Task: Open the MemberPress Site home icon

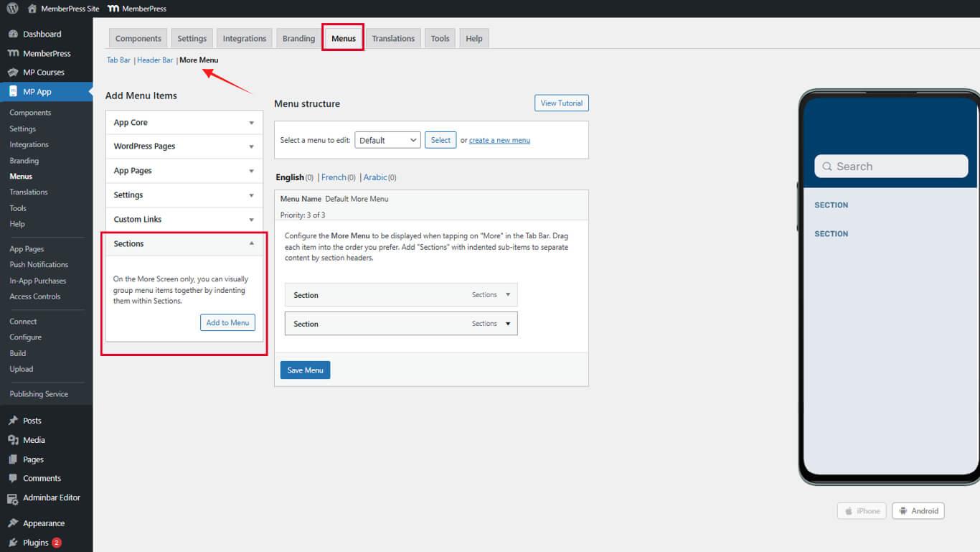Action: pyautogui.click(x=32, y=9)
